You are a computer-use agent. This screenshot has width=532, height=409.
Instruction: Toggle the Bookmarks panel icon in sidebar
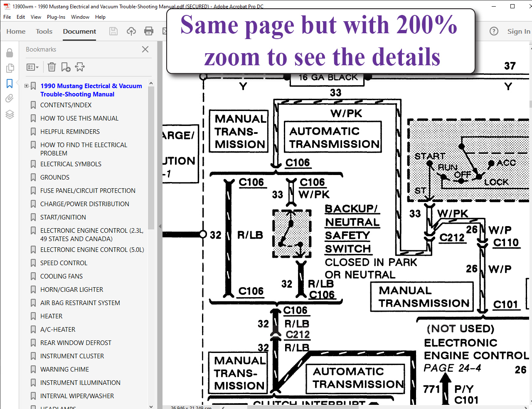click(10, 84)
